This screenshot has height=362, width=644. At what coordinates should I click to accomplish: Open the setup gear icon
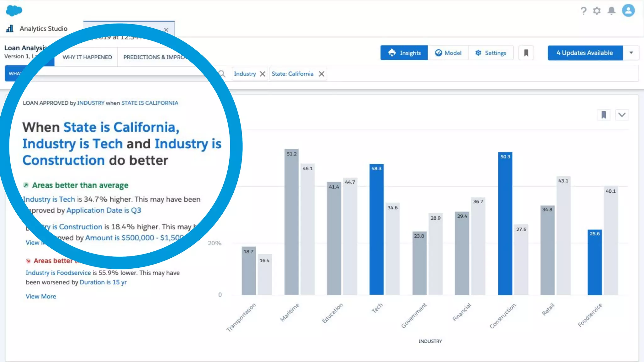597,11
